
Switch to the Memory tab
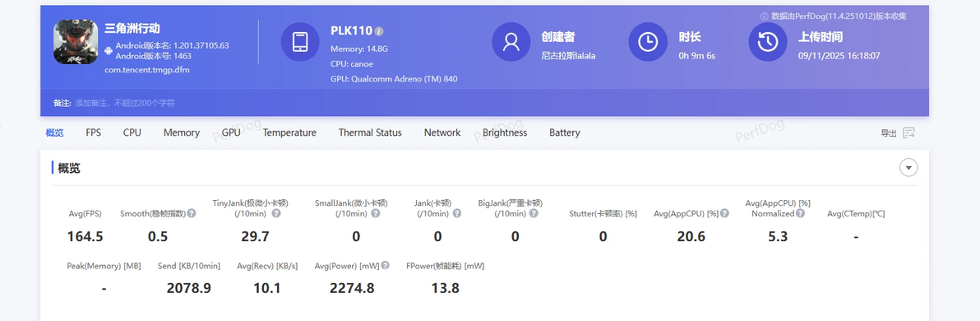pyautogui.click(x=181, y=133)
